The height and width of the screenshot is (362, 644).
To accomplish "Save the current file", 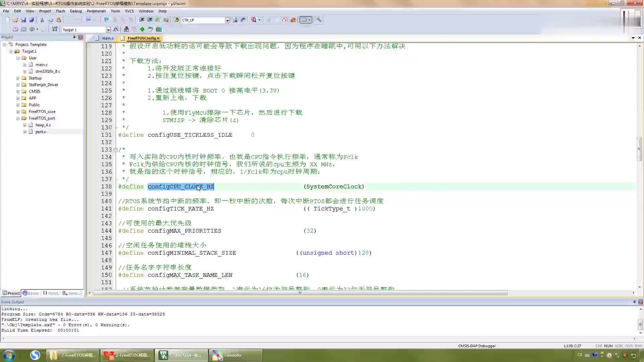I will (x=23, y=20).
